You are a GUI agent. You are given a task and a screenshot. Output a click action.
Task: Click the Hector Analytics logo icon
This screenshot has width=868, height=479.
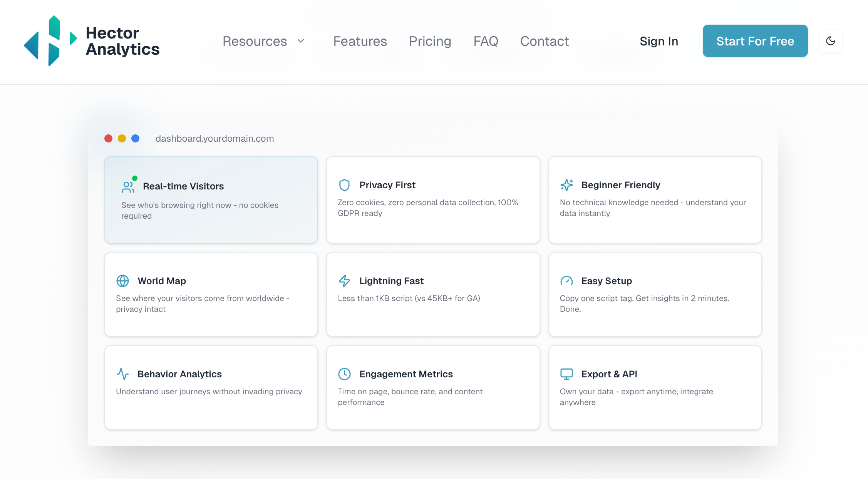coord(50,41)
